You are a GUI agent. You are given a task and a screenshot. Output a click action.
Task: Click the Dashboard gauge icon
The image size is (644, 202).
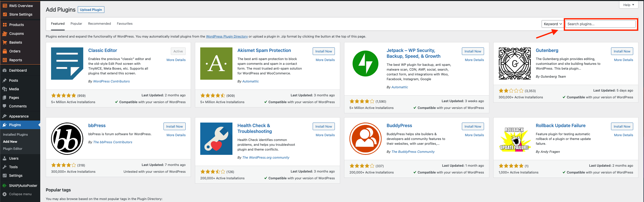5,70
